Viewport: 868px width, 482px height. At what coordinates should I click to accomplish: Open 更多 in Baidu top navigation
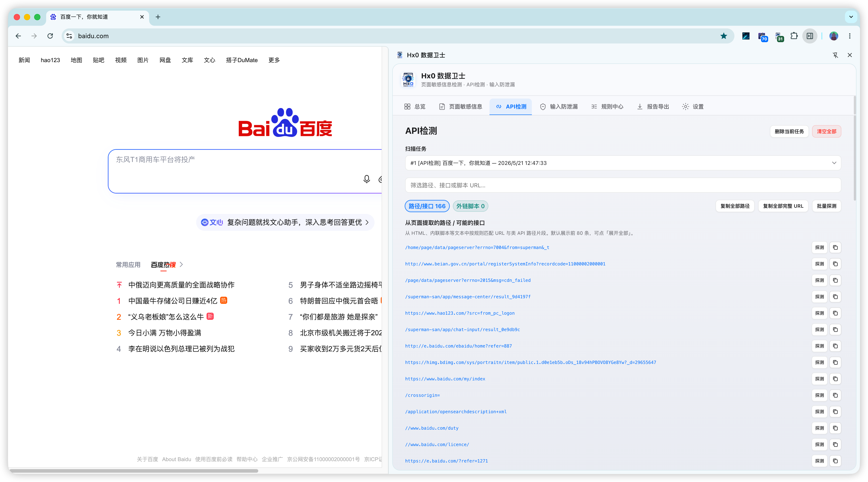pos(274,60)
